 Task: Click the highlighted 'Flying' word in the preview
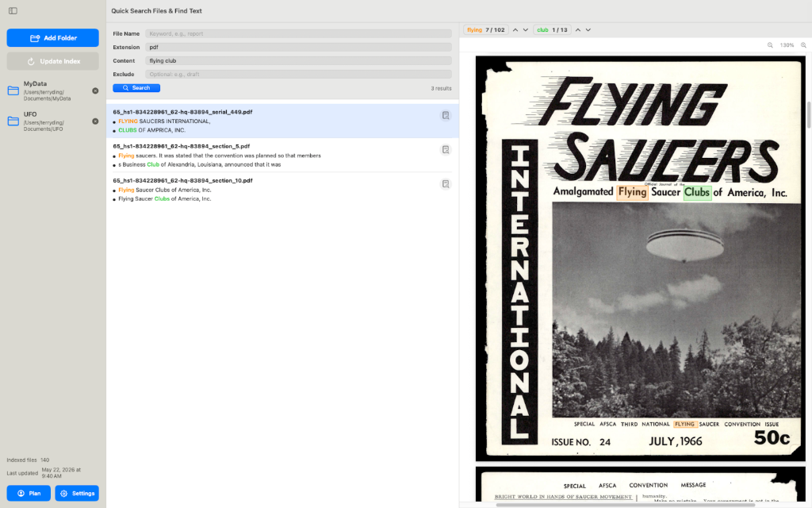pyautogui.click(x=632, y=192)
